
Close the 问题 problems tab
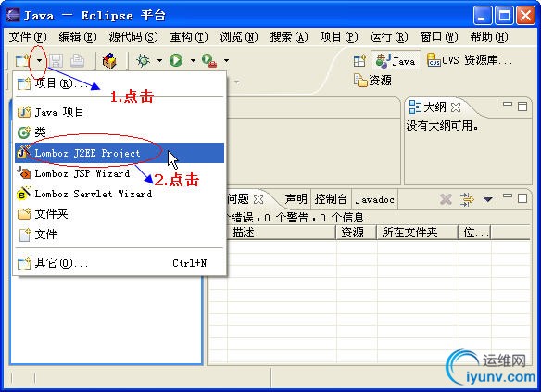(258, 199)
